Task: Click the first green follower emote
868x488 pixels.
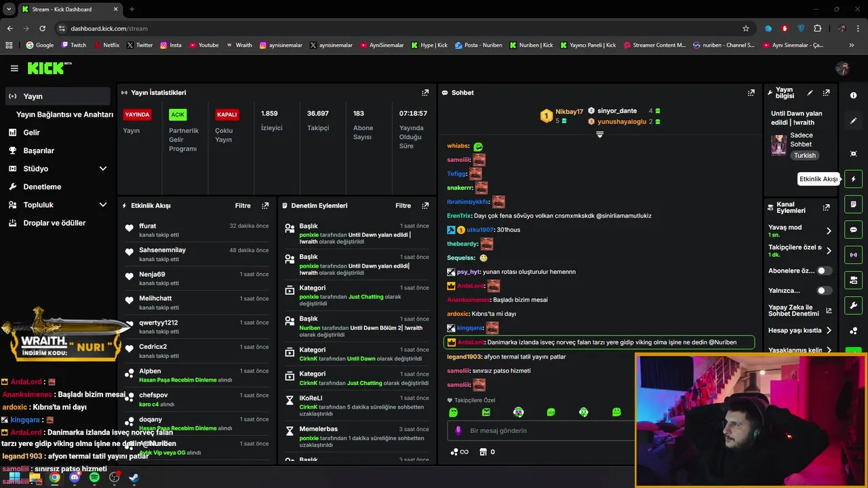Action: 454,412
